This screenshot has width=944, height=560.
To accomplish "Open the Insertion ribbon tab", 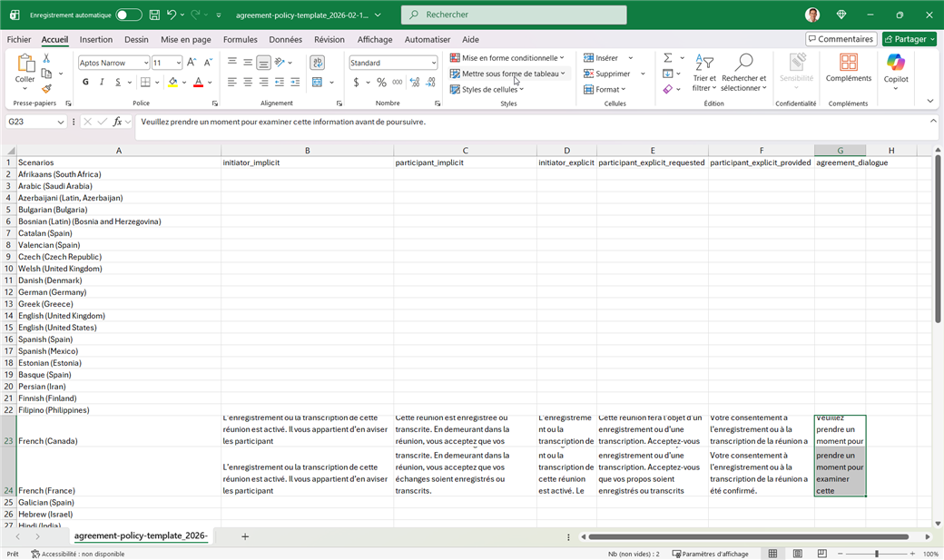I will click(95, 40).
